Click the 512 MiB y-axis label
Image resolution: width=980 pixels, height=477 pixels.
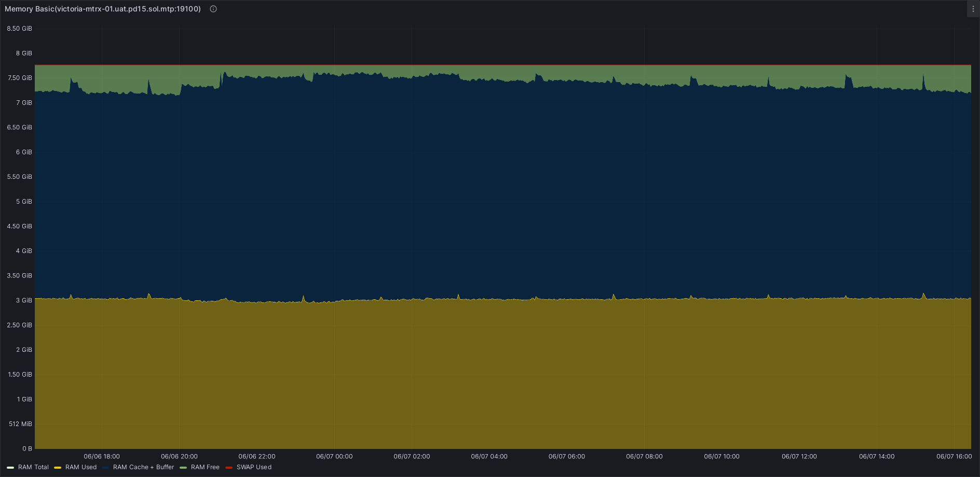point(20,424)
